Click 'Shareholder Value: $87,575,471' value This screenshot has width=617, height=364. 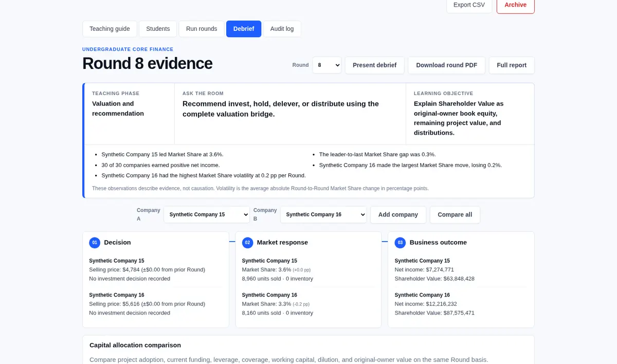coord(434,313)
